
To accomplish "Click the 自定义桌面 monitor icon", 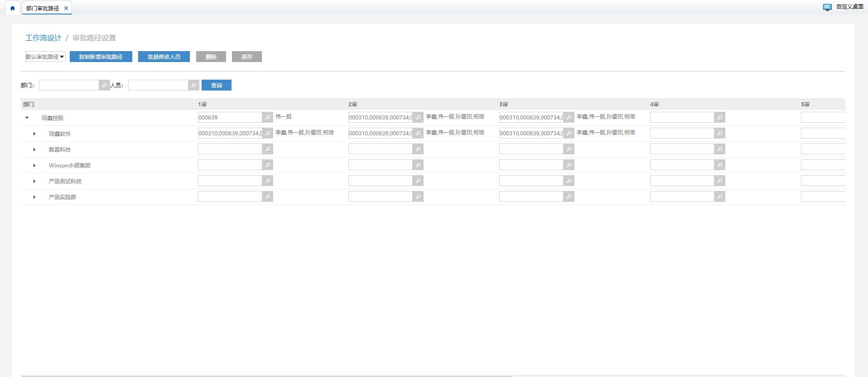I will coord(827,7).
